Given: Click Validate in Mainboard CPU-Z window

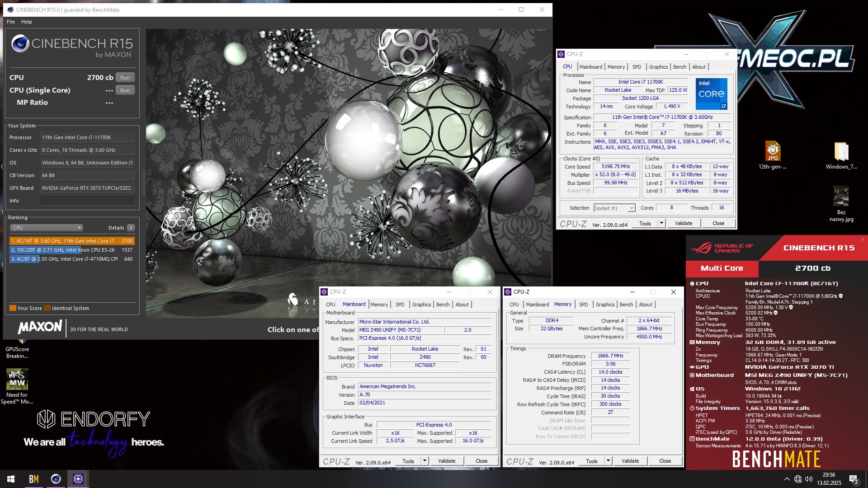Looking at the screenshot, I should pos(447,461).
